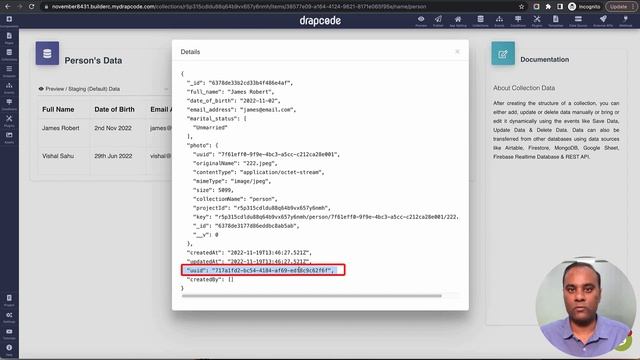Bookmark page with star icon
The height and width of the screenshot is (360, 640).
coord(521,7)
